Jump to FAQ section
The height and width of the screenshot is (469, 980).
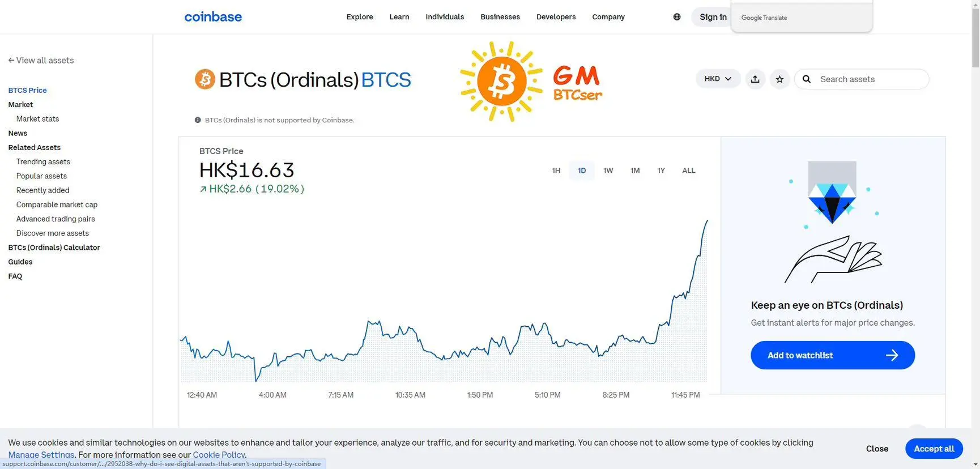coord(15,276)
